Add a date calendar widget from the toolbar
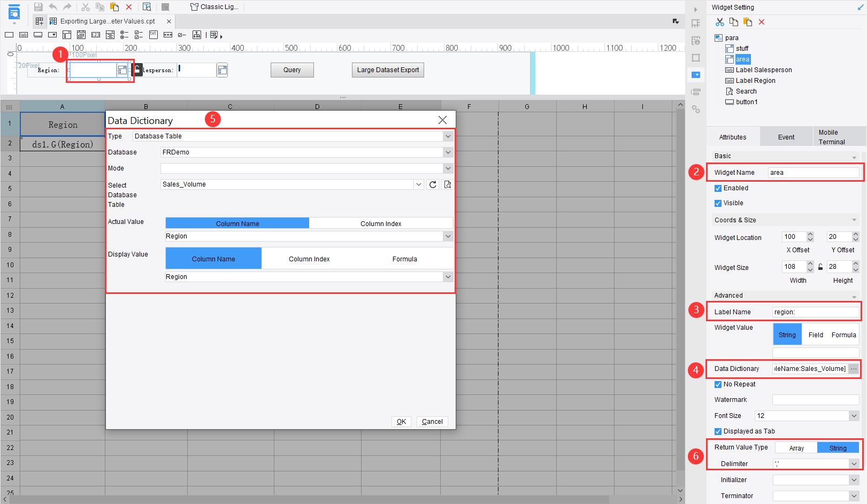 81,35
